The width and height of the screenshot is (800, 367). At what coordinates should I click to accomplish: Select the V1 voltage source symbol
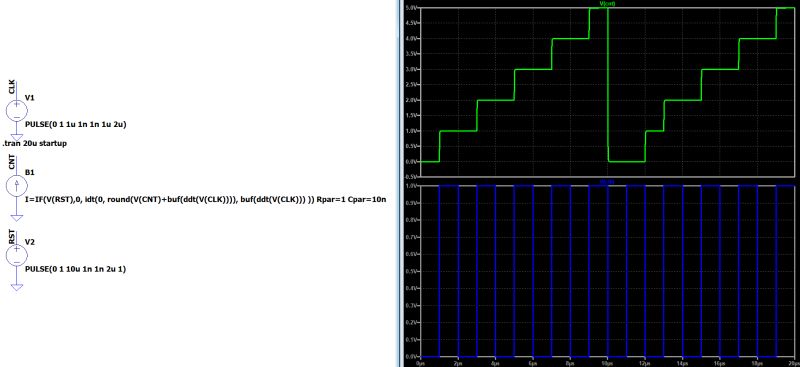(17, 111)
